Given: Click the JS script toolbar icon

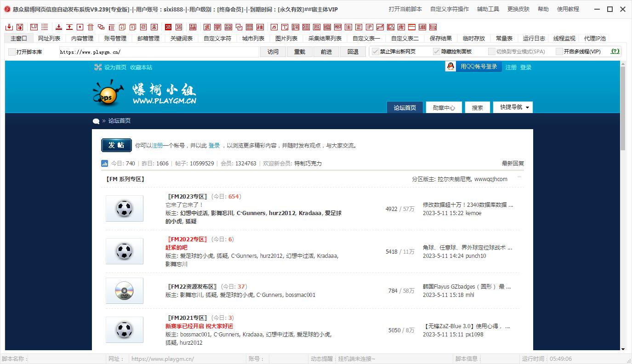Looking at the screenshot, I should (274, 27).
